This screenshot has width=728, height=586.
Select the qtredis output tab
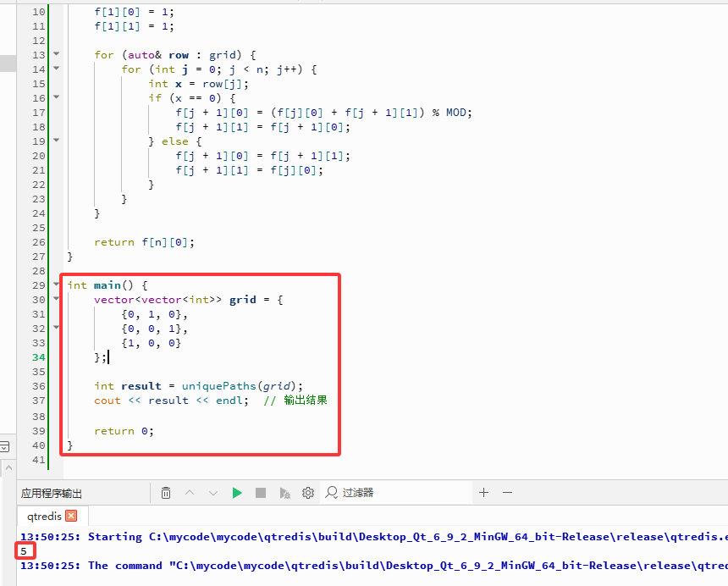[x=42, y=515]
